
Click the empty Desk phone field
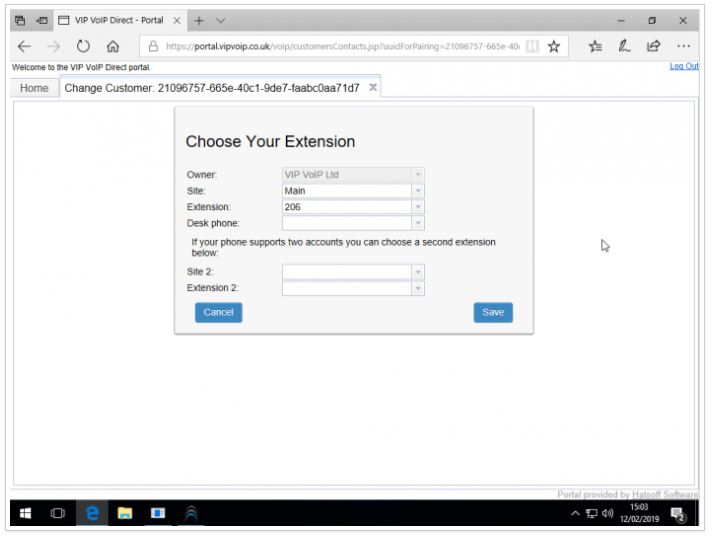coord(347,223)
